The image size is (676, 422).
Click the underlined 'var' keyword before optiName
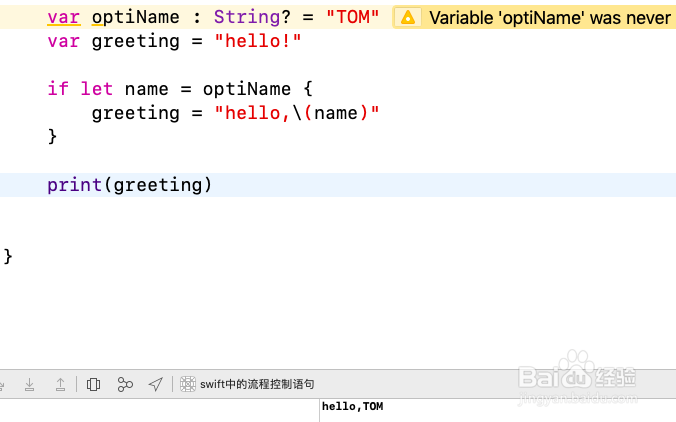(x=64, y=17)
